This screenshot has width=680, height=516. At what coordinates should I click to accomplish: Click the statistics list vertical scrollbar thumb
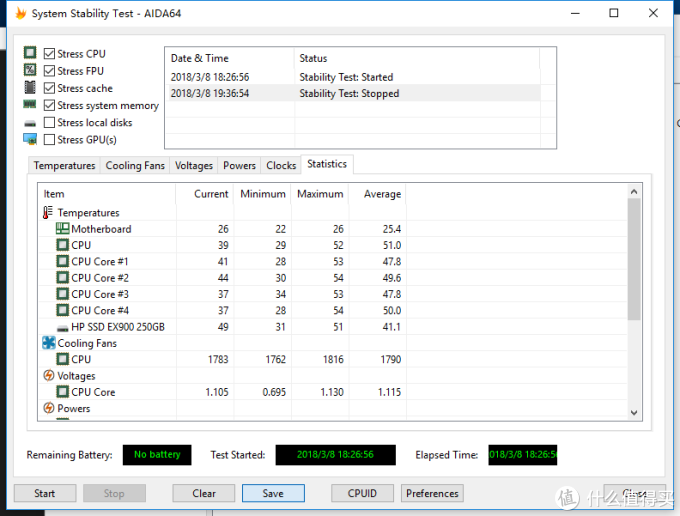pyautogui.click(x=634, y=259)
